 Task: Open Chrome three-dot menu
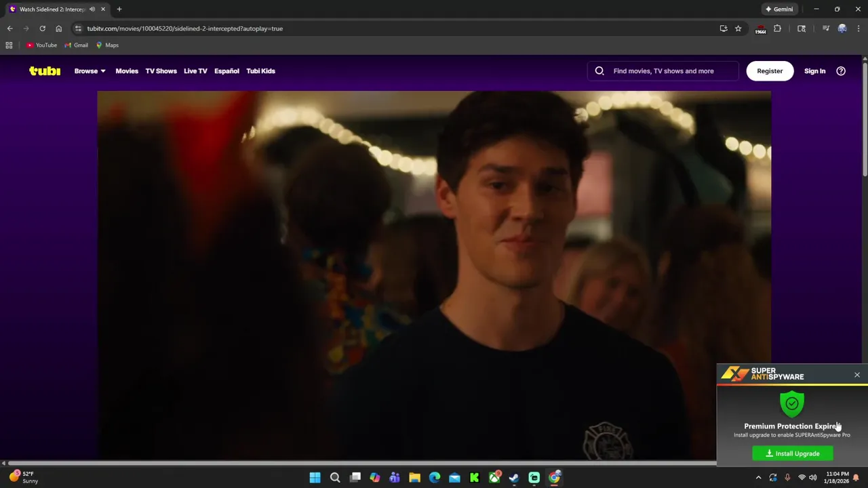[859, 28]
